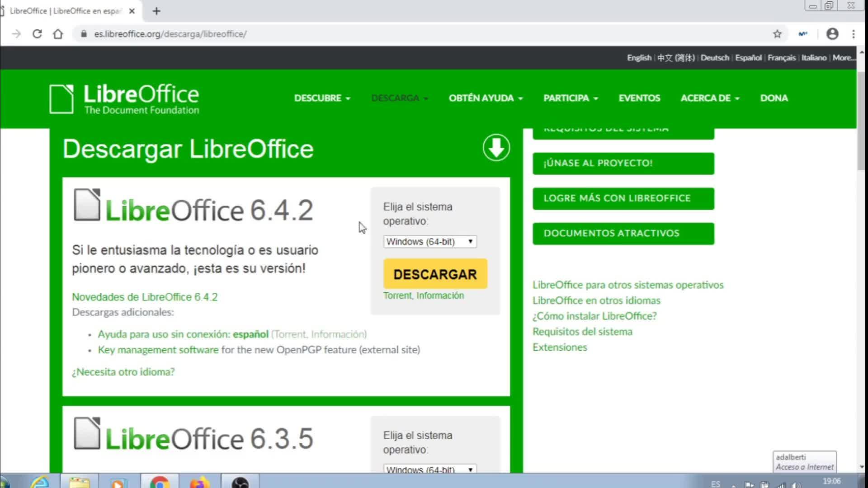Open a new browser tab
Screen dimensions: 868x488
point(156,11)
